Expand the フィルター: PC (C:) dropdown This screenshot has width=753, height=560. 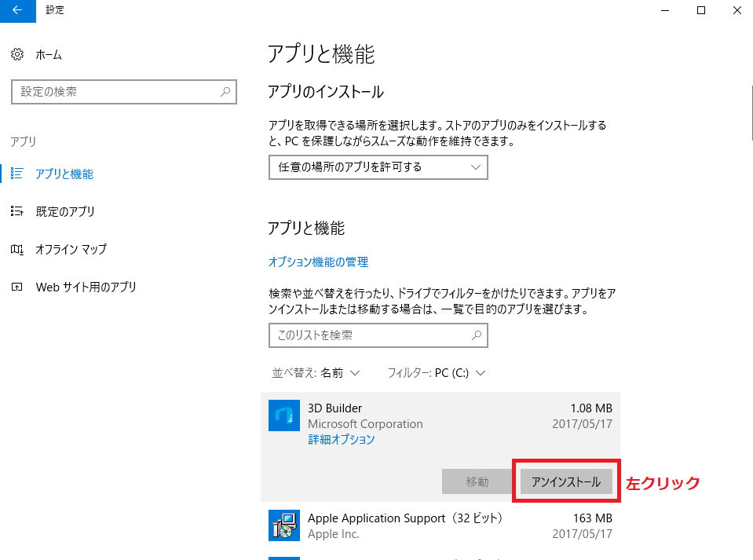(437, 373)
